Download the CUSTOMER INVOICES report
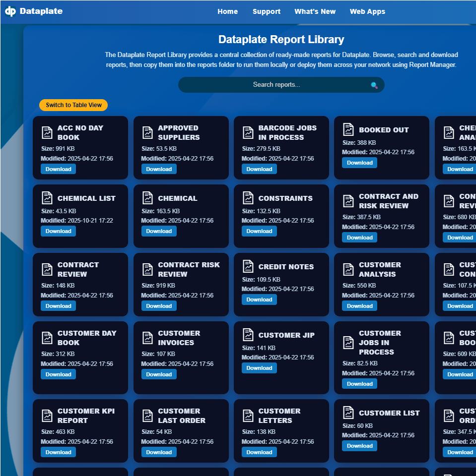 click(159, 374)
